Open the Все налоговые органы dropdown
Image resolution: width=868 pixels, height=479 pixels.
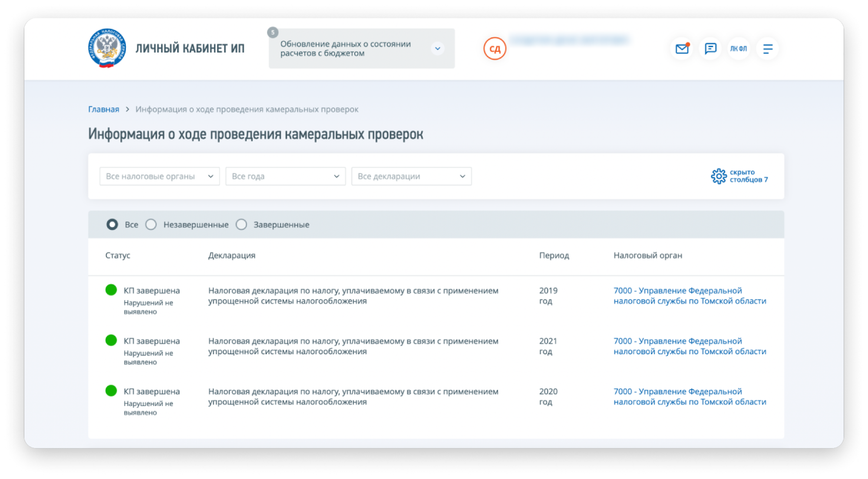pyautogui.click(x=160, y=176)
